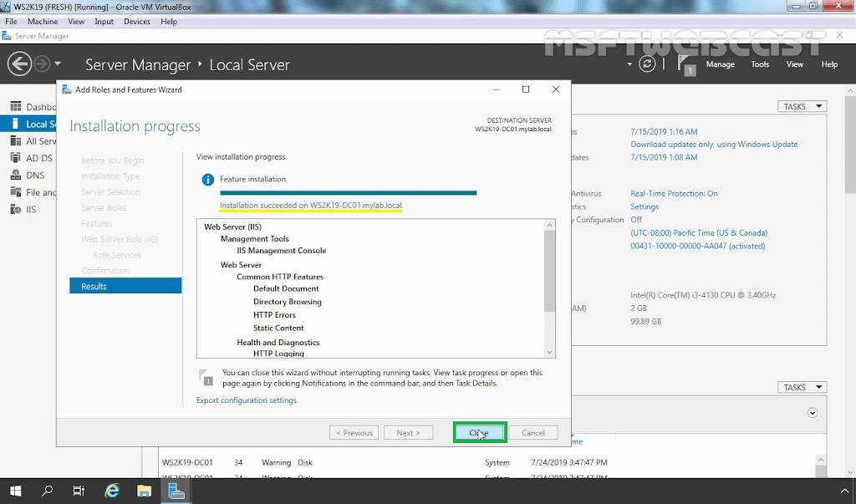Select the IIS role in the sidebar
Image resolution: width=856 pixels, height=504 pixels.
coord(23,209)
